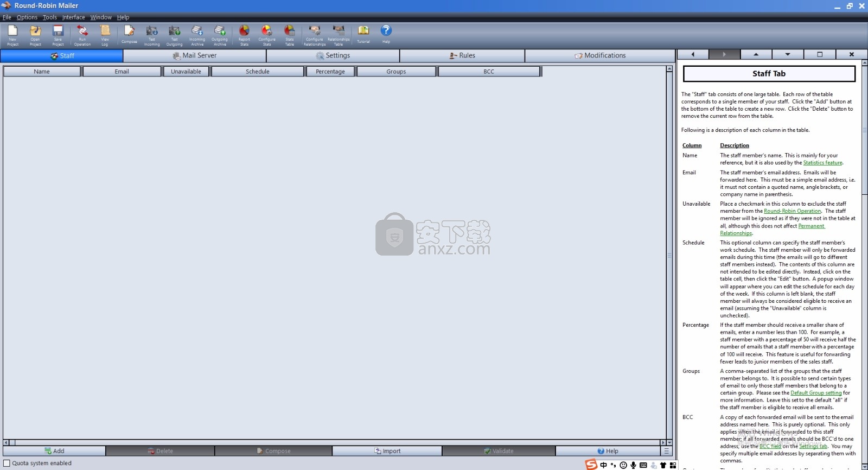Click the Name column header

42,72
